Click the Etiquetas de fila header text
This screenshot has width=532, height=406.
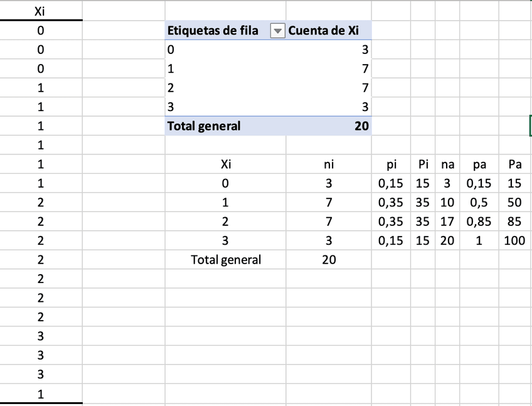tap(213, 31)
